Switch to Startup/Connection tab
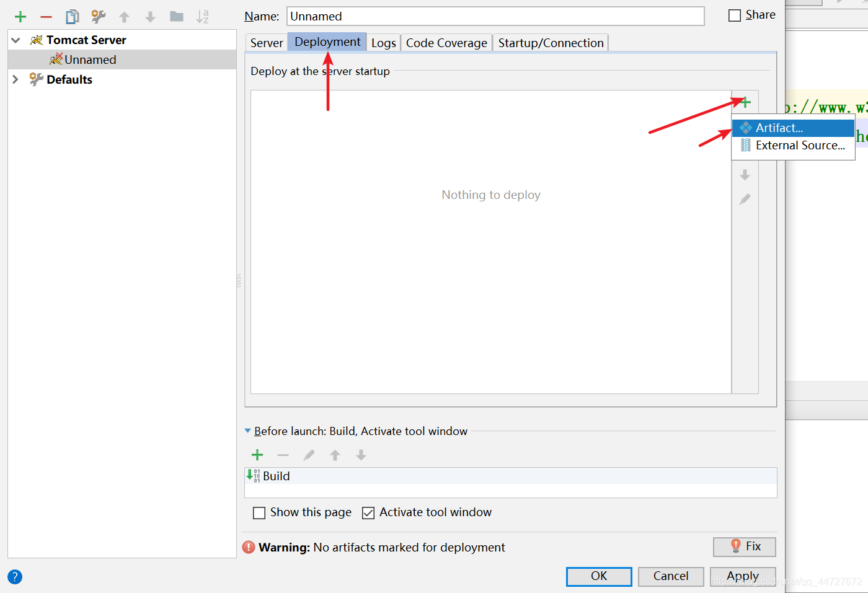 (x=551, y=43)
